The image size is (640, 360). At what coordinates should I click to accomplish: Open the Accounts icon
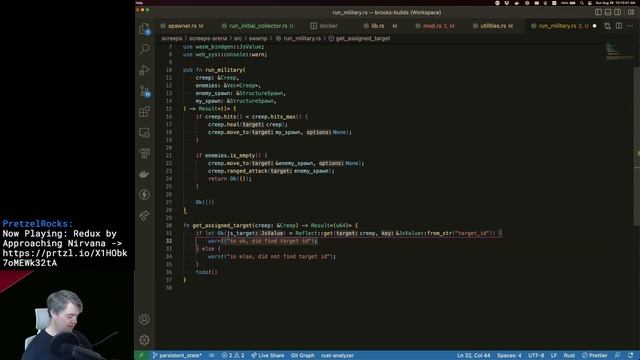tap(144, 319)
